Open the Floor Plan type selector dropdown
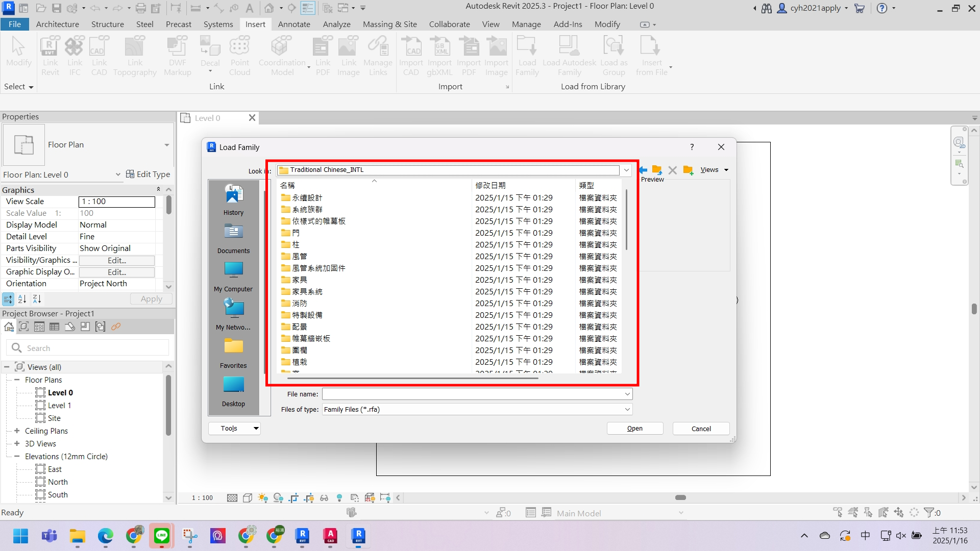Image resolution: width=980 pixels, height=551 pixels. 166,145
